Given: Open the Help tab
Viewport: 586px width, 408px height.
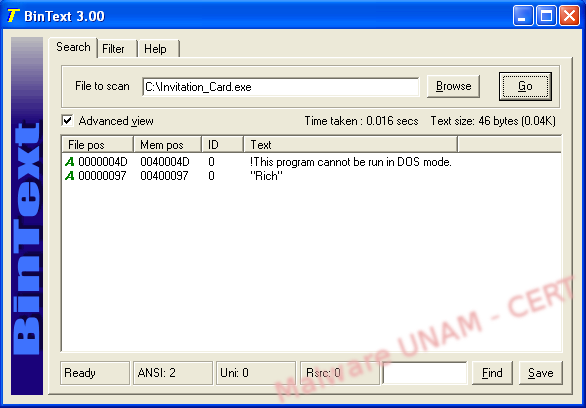Looking at the screenshot, I should [155, 49].
